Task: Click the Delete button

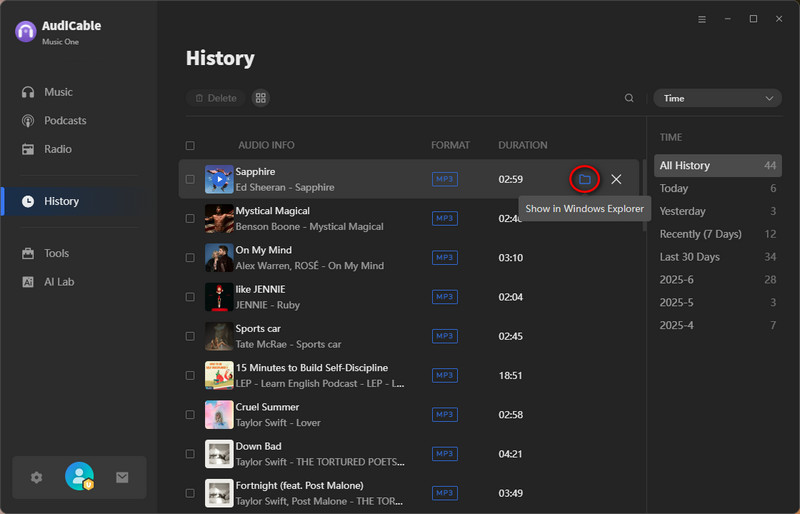Action: [216, 98]
